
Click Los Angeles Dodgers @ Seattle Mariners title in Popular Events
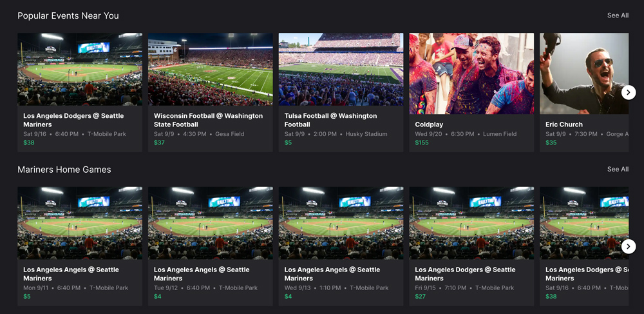point(73,120)
